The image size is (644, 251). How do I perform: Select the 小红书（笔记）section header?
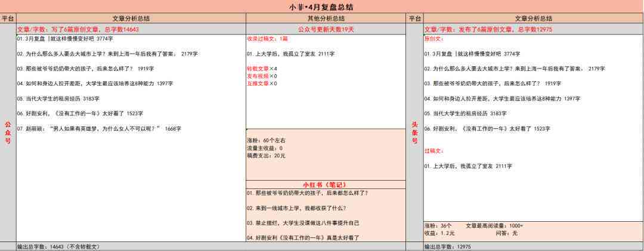point(326,185)
